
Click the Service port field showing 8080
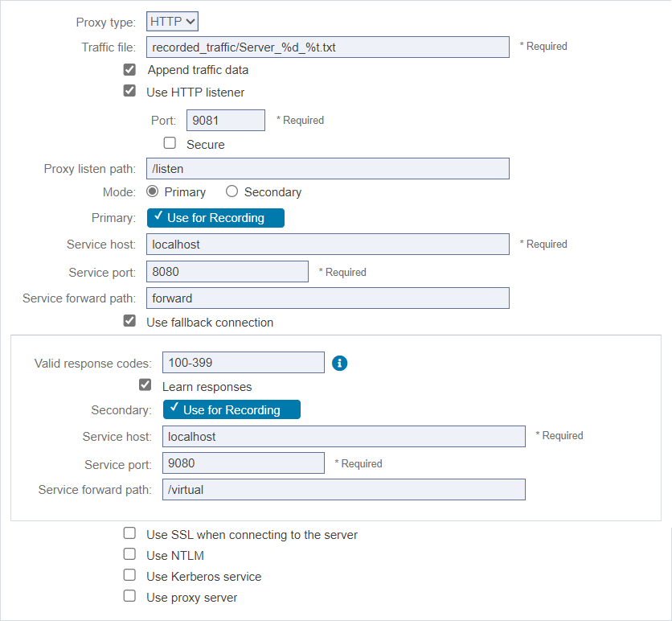point(227,271)
